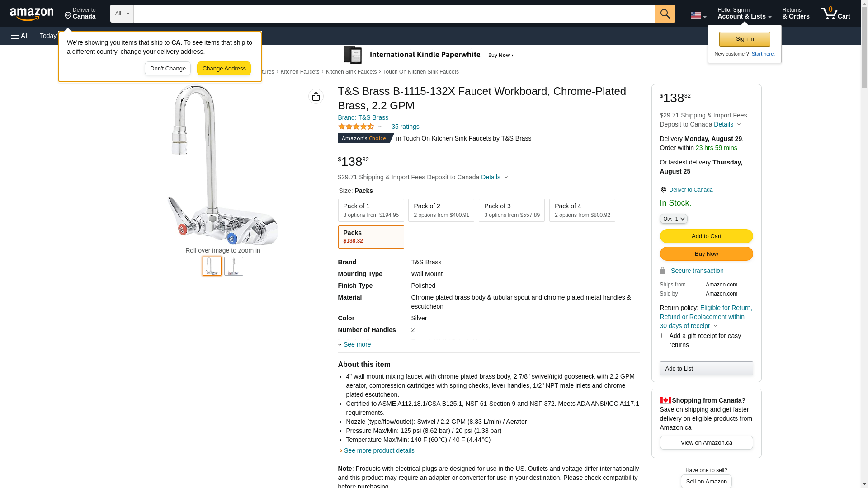
Task: Select the Pack of 4 size option
Action: tap(582, 211)
